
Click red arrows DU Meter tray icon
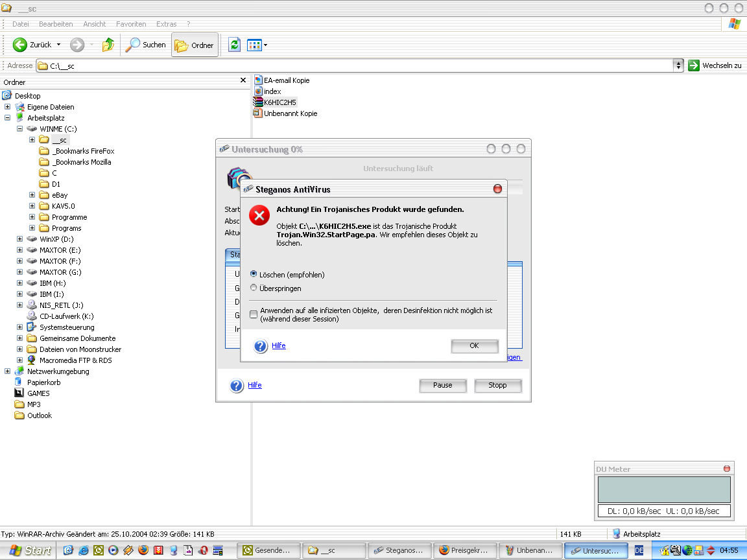[x=710, y=550]
